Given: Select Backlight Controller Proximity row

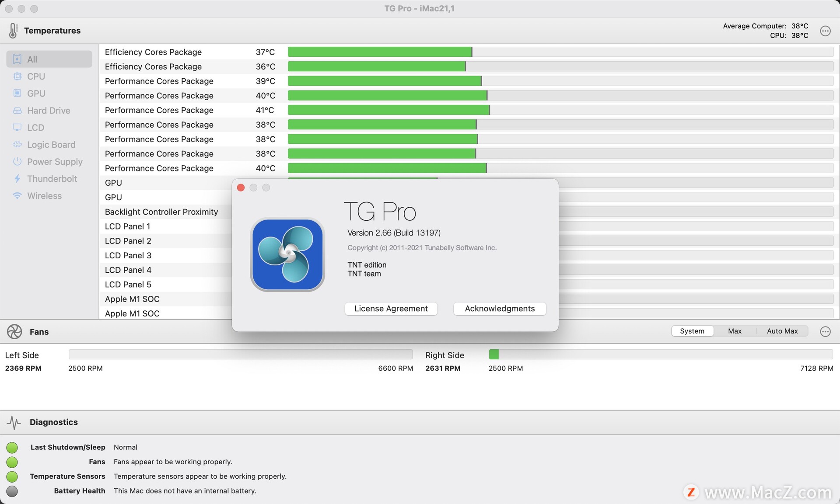Looking at the screenshot, I should coord(166,212).
